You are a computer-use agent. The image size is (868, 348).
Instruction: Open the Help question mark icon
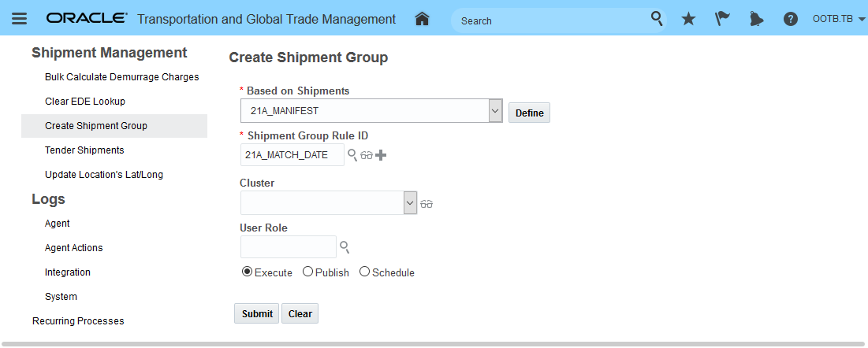point(791,19)
